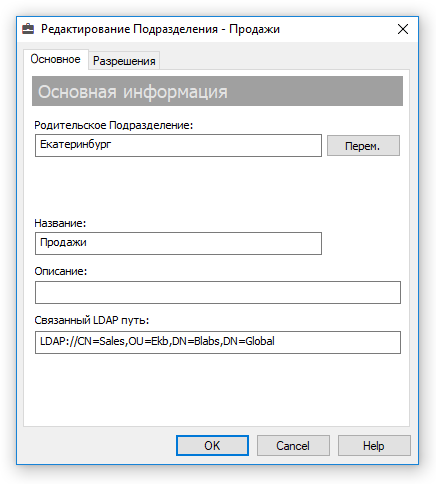Click the Cancel button
This screenshot has height=484, width=436.
point(293,445)
